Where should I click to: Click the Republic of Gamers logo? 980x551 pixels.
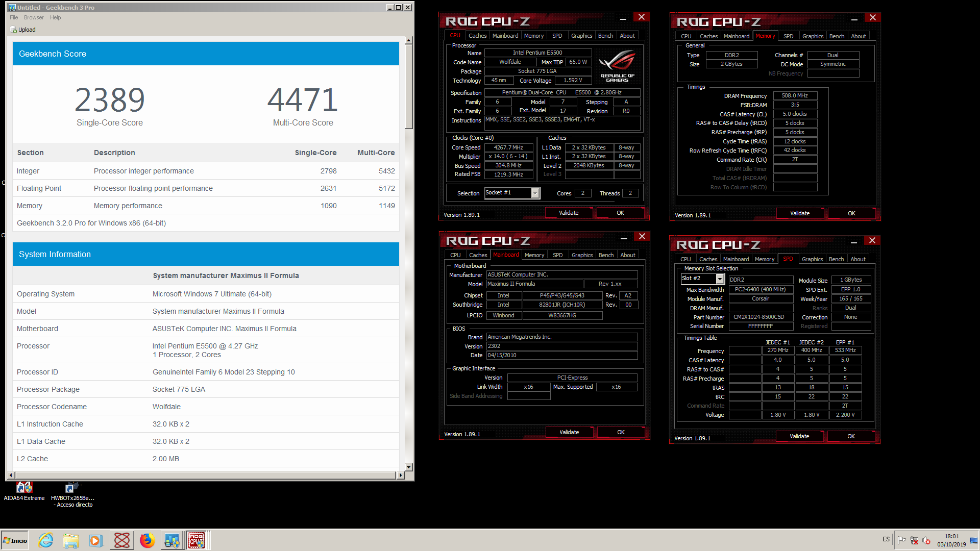click(617, 65)
